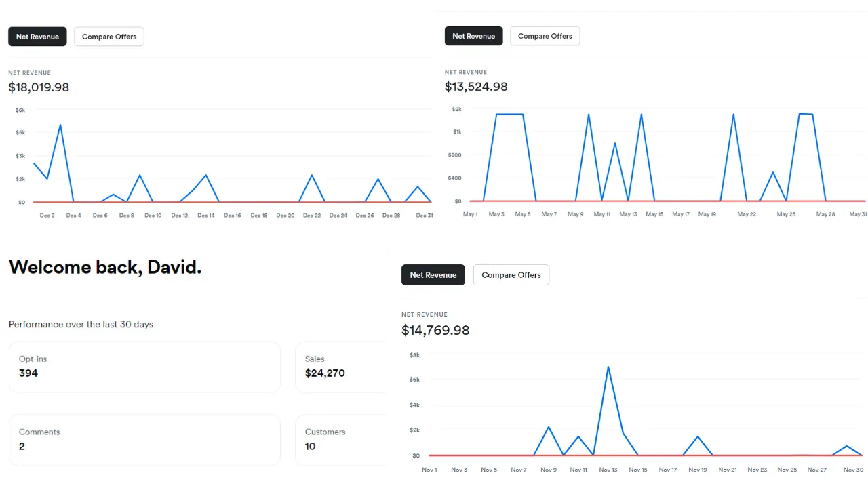Click the Dec 22 label on the x-axis
This screenshot has width=868, height=488.
(312, 216)
